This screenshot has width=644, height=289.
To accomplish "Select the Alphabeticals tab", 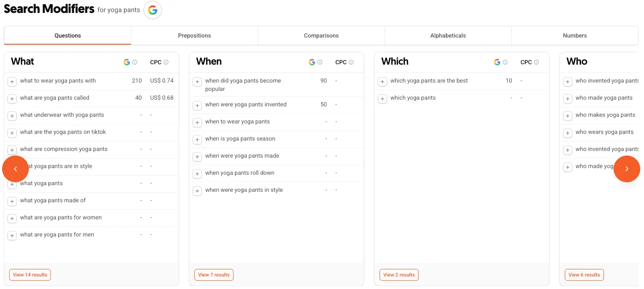I will coord(448,35).
